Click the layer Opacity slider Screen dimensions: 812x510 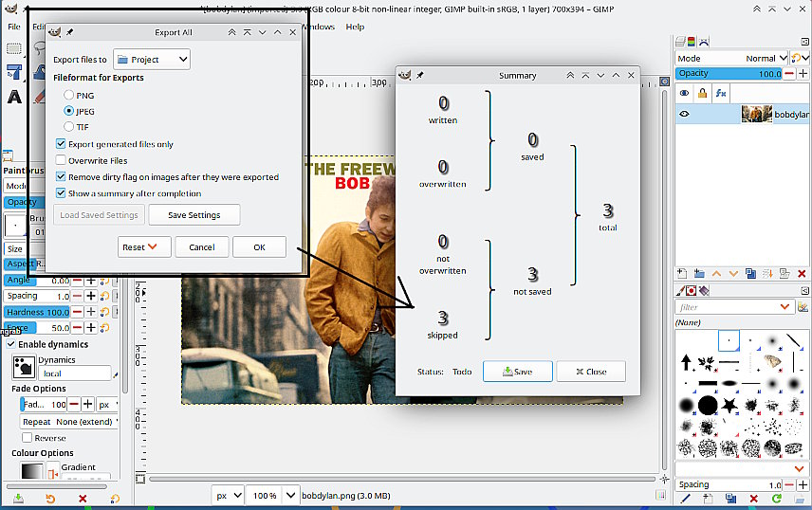coord(728,73)
